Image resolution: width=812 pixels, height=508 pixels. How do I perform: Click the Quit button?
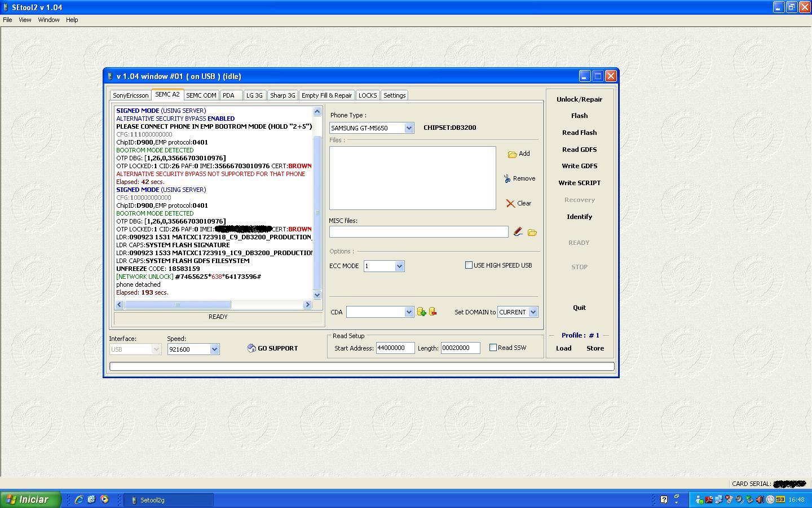coord(579,308)
